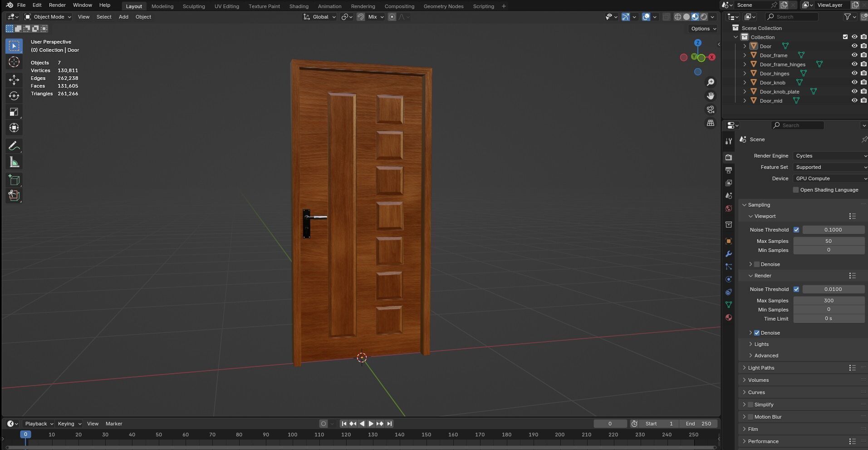Switch to wireframe viewport shading
The width and height of the screenshot is (868, 450).
[x=678, y=17]
